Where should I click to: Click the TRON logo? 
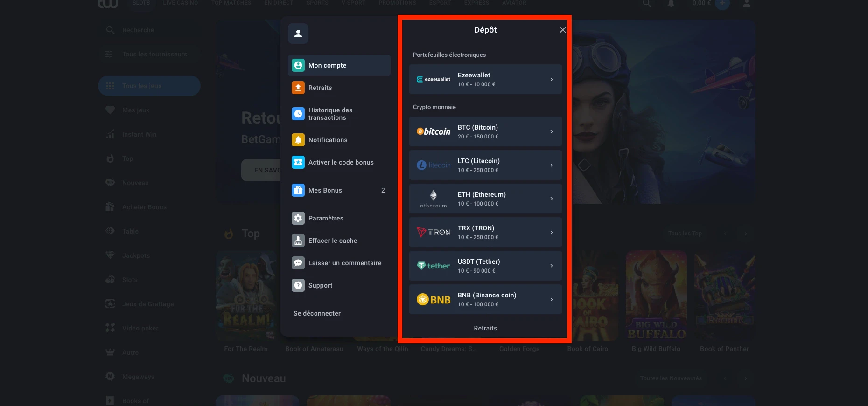point(434,232)
